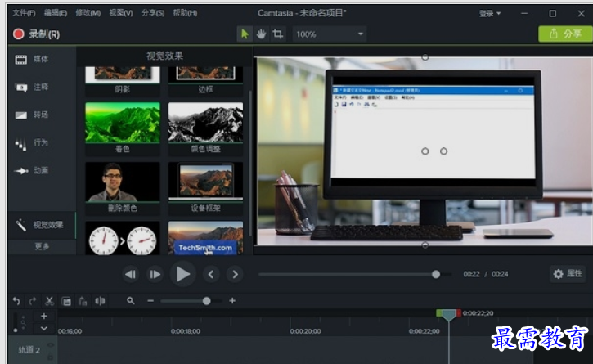593x364 pixels.
Task: Click the next frame step button
Action: 155,274
